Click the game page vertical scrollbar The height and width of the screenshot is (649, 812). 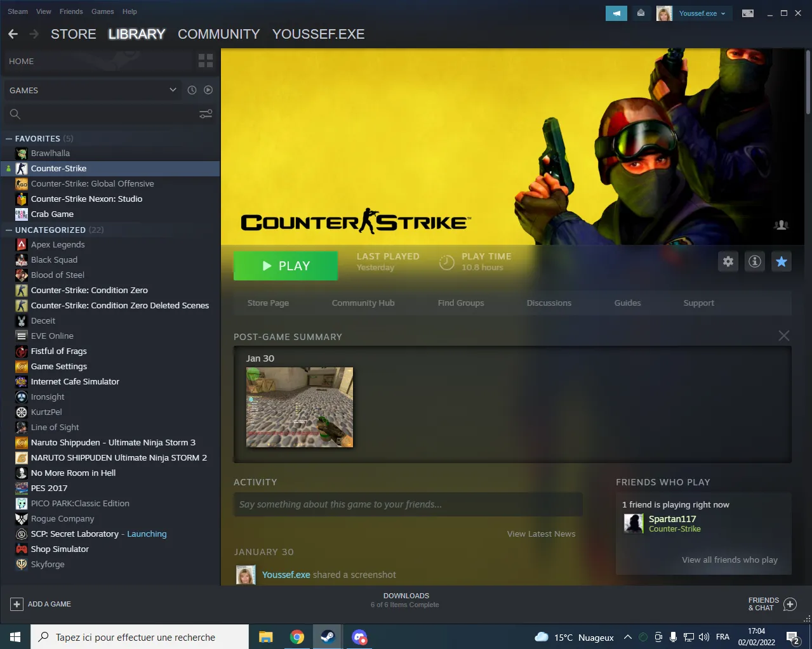pos(808,82)
